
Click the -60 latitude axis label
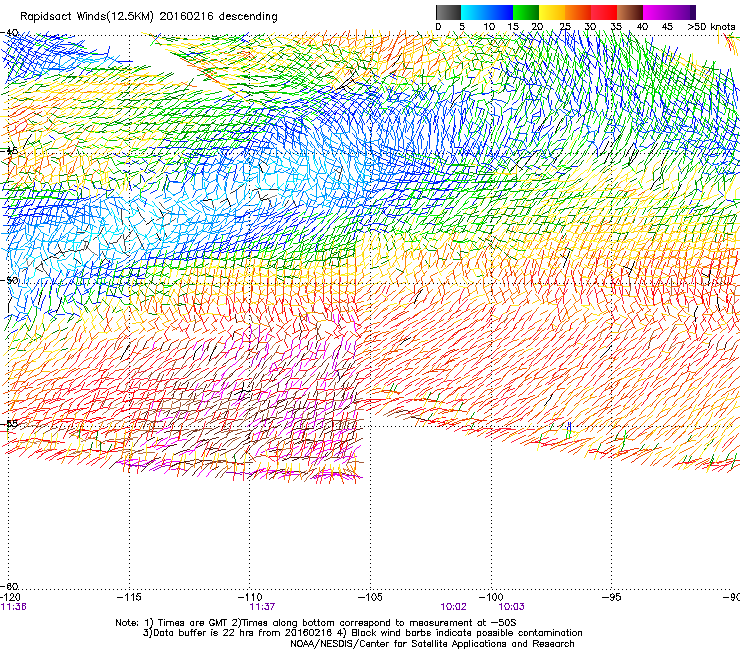pyautogui.click(x=9, y=586)
